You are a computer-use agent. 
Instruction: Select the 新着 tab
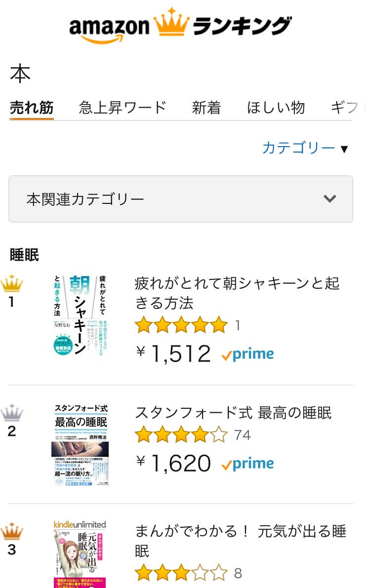coord(206,107)
